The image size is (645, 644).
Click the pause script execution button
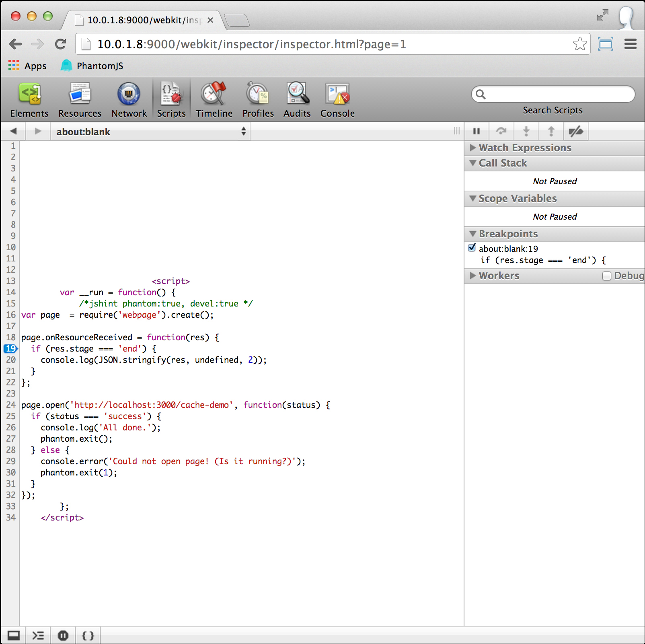coord(477,131)
